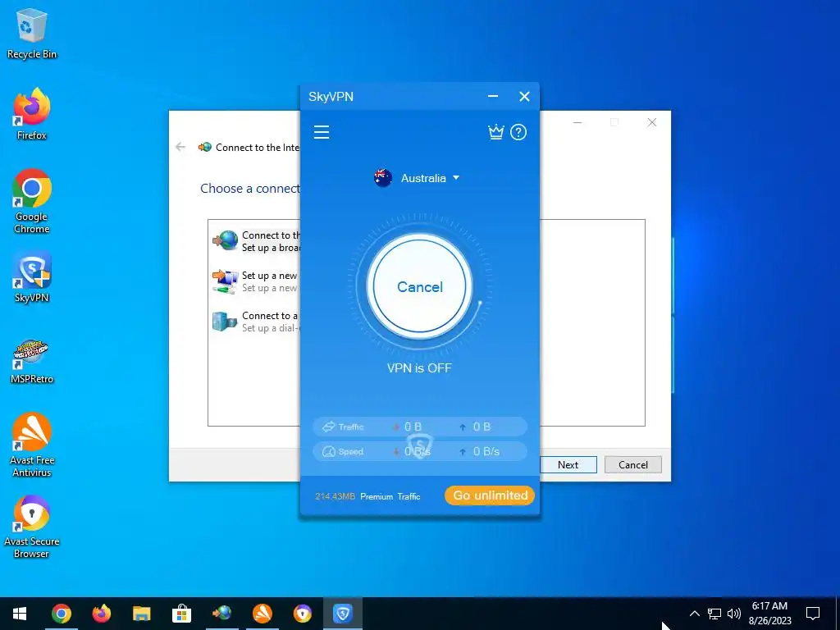Close the SkyVPN window
This screenshot has width=840, height=630.
(x=524, y=97)
